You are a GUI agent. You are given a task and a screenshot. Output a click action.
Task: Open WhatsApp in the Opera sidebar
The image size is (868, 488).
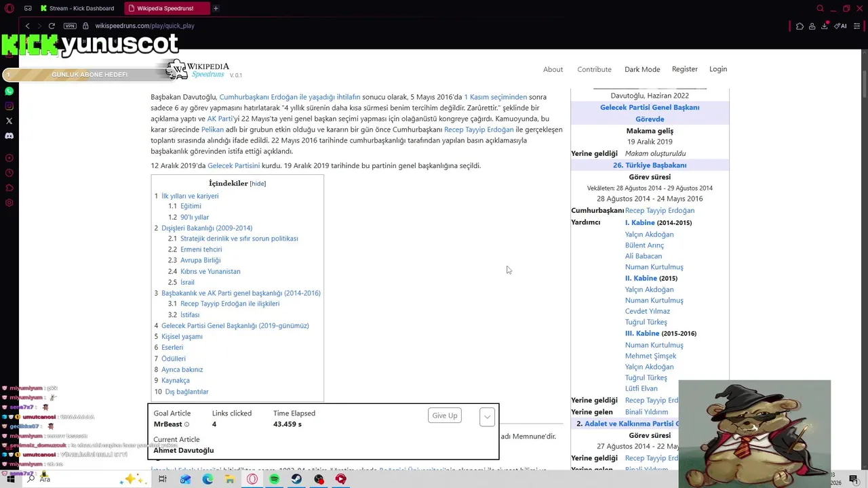9,91
